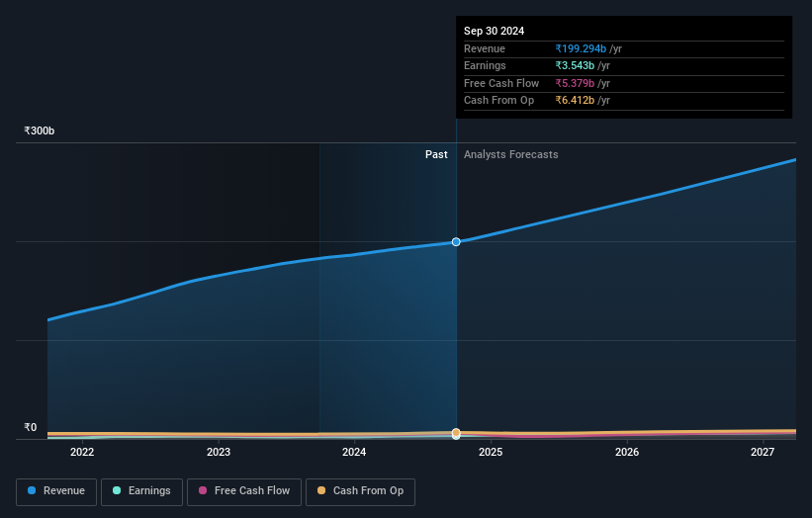Click the blue Revenue legend dot
The height and width of the screenshot is (518, 812).
pos(32,490)
